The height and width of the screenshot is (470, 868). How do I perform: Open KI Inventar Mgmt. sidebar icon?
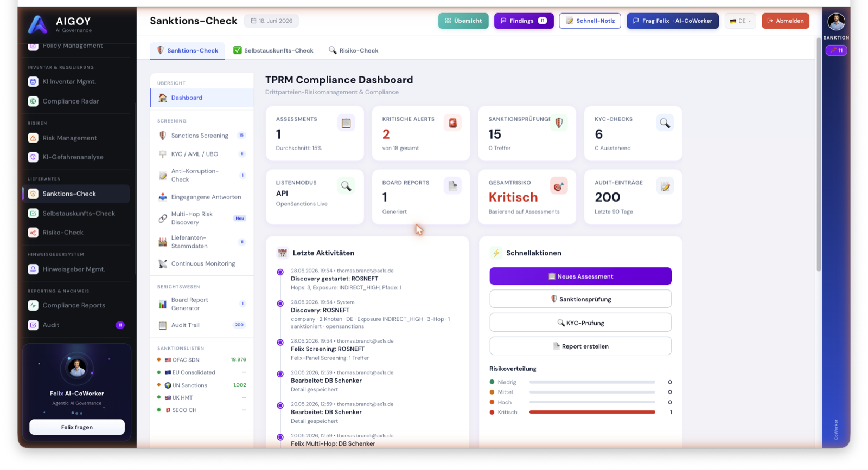33,82
